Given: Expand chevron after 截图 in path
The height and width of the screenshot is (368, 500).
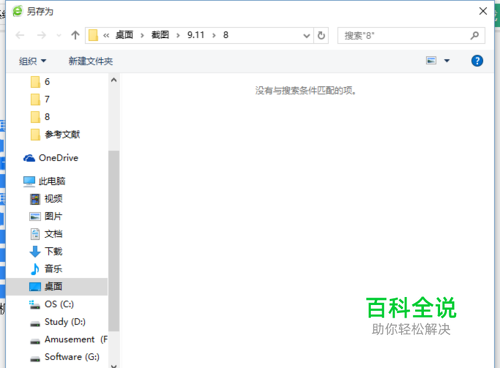Looking at the screenshot, I should pos(178,35).
